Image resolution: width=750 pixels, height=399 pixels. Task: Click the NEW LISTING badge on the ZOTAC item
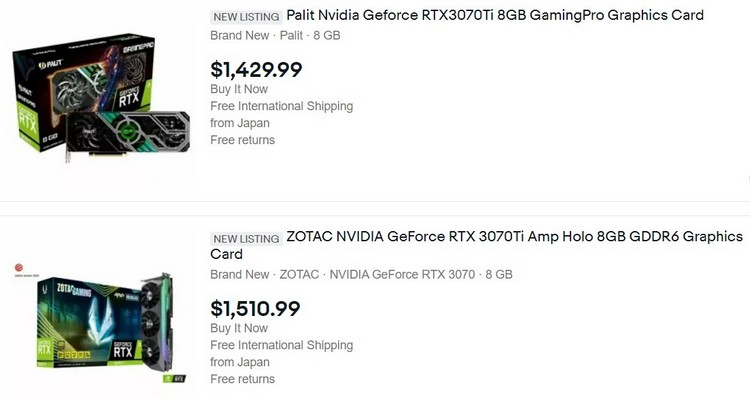pos(246,239)
